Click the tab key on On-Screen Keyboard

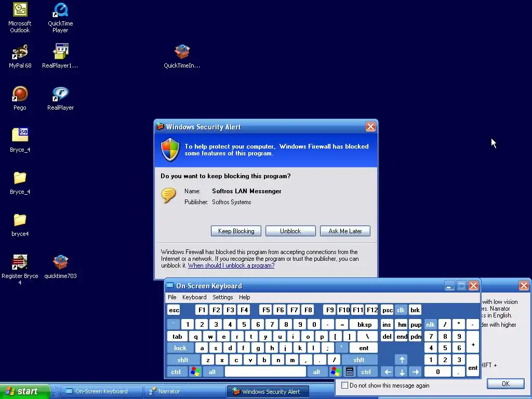(178, 337)
